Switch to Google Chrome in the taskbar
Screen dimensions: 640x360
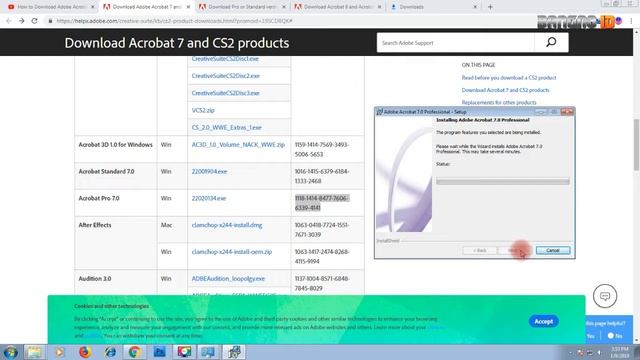(x=135, y=352)
